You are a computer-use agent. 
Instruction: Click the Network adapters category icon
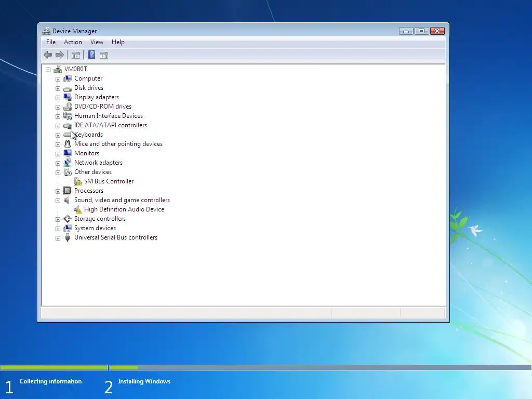pyautogui.click(x=68, y=163)
